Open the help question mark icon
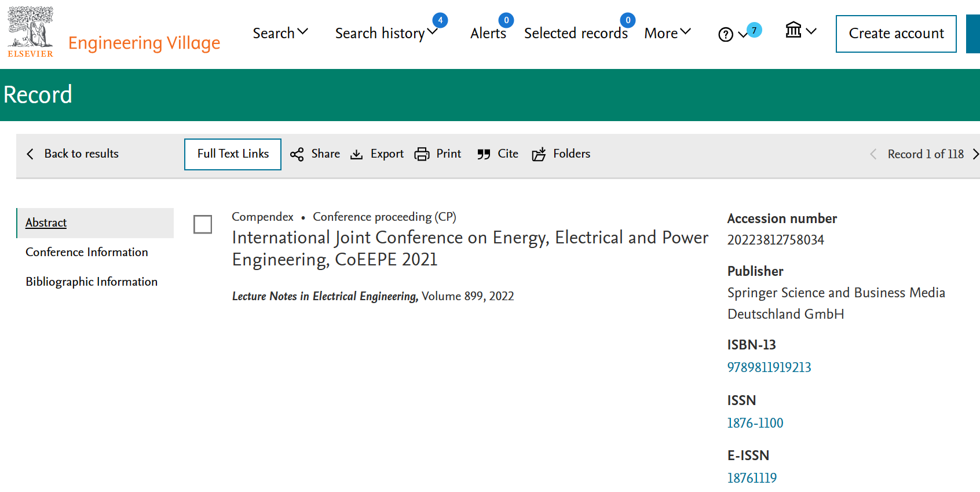The height and width of the screenshot is (492, 980). pyautogui.click(x=725, y=35)
